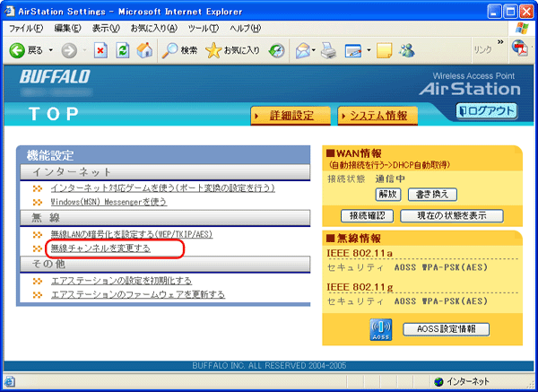
Task: Open the お気に入り(A) menu
Action: coord(153,29)
